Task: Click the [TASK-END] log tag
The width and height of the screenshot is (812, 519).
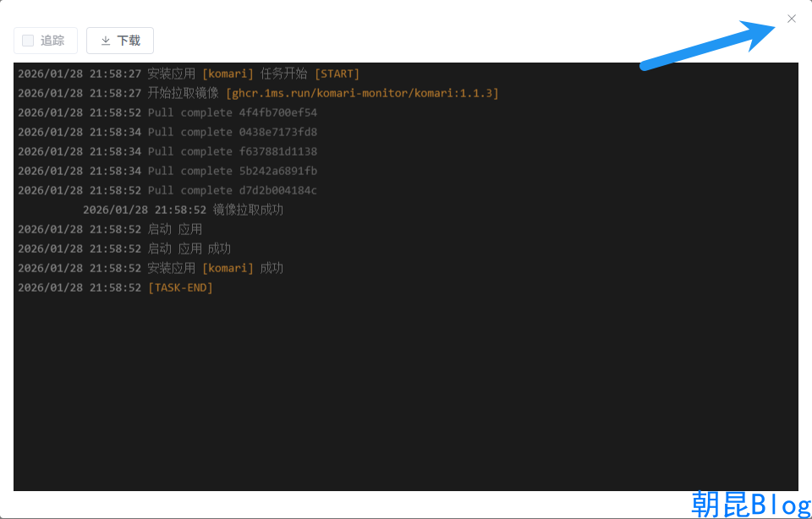Action: (180, 287)
